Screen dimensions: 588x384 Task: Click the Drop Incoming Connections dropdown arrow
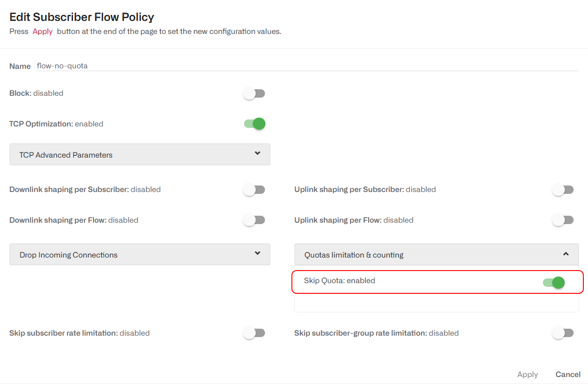(x=257, y=254)
